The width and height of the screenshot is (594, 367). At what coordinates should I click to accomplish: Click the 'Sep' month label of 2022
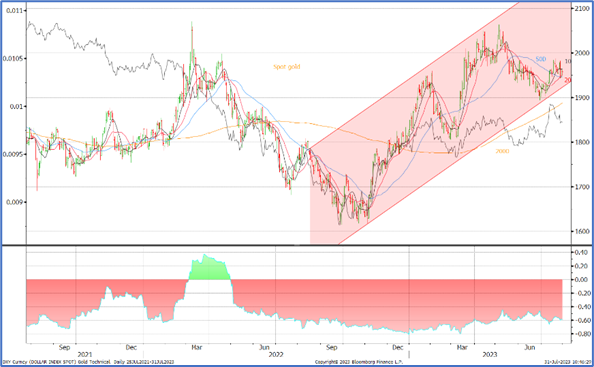331,347
